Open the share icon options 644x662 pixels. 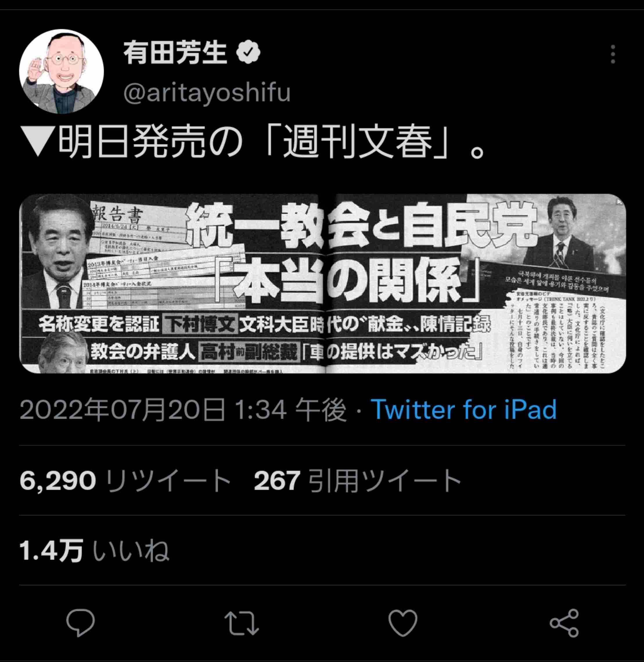coord(564,623)
